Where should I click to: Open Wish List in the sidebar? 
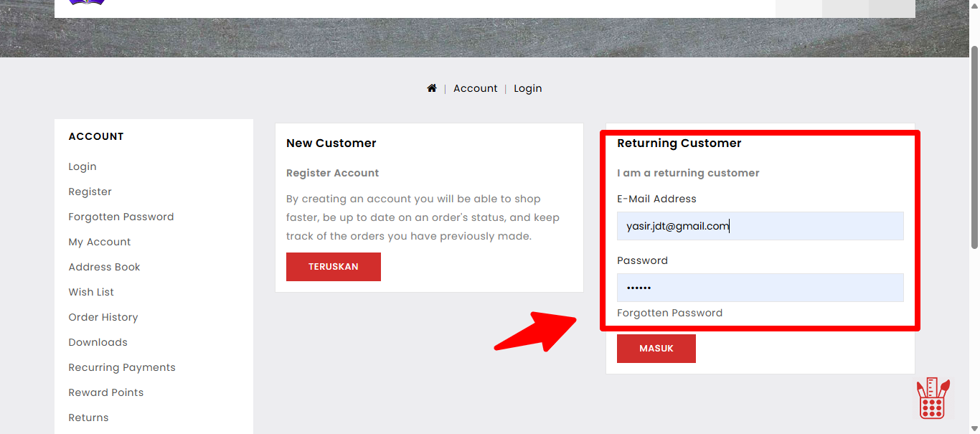[91, 292]
